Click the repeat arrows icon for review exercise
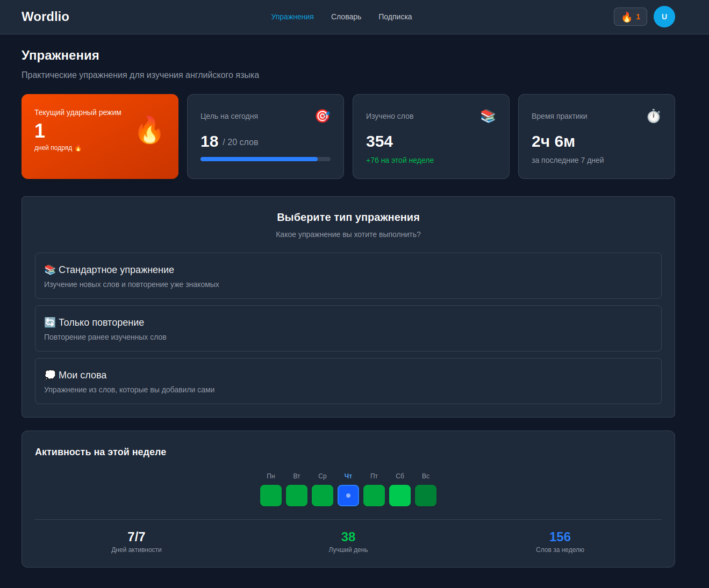Screen dimensions: 709x588 (49, 322)
